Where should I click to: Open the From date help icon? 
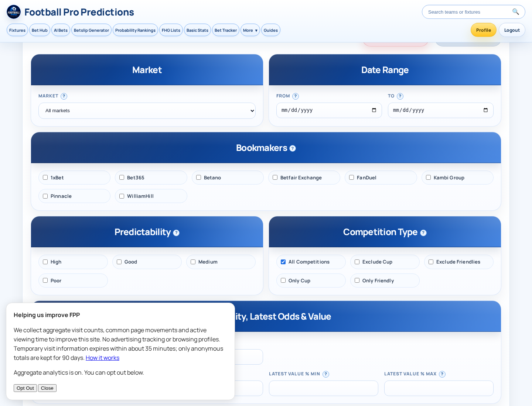(x=296, y=96)
